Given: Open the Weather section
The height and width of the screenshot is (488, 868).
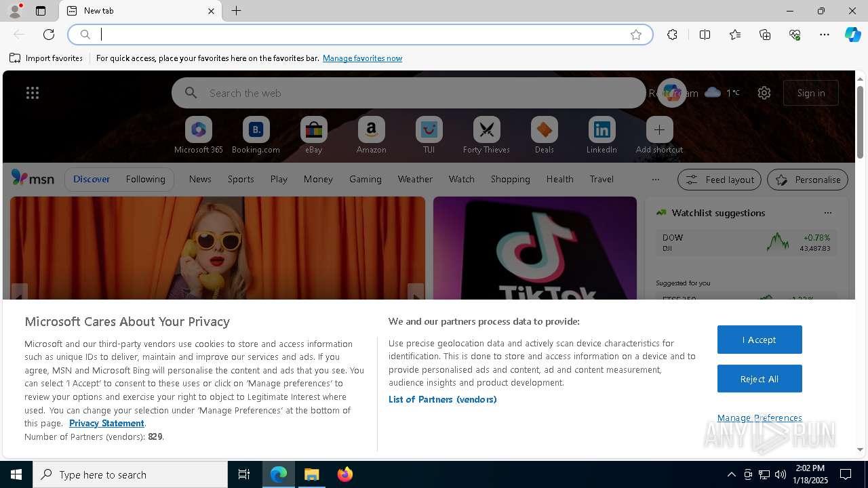Looking at the screenshot, I should [x=415, y=179].
